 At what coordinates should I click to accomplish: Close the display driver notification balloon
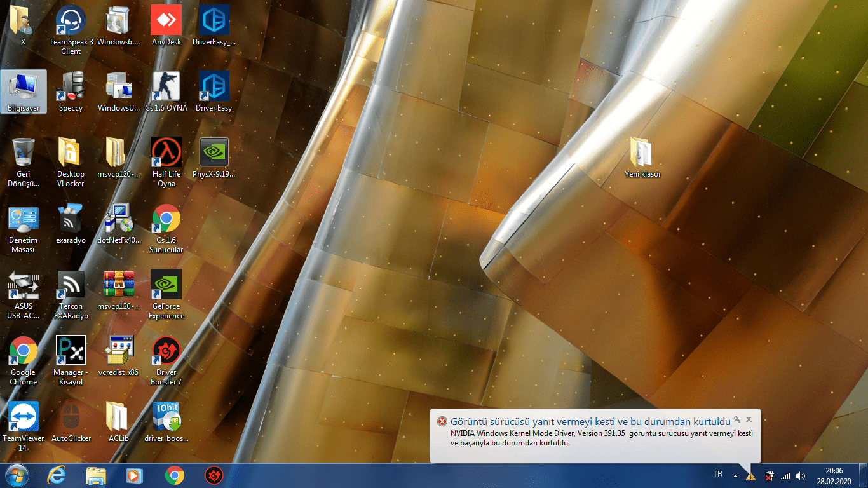749,419
